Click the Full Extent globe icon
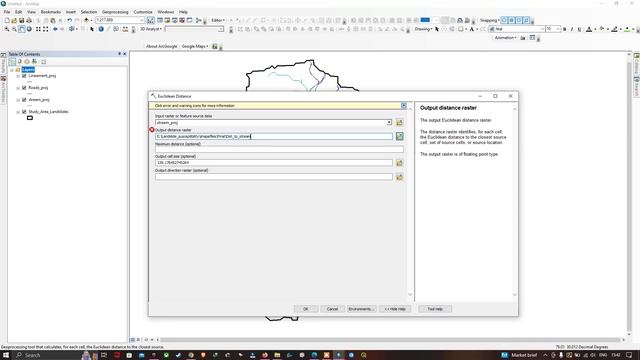640x360 pixels. (29, 29)
